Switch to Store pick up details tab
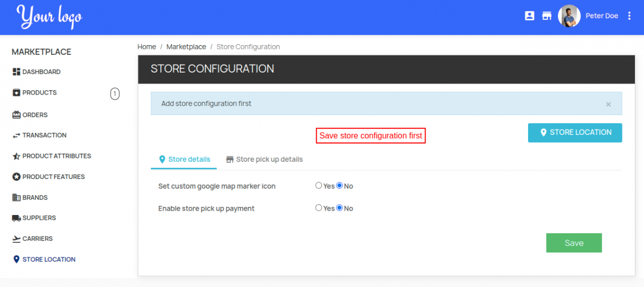 [264, 159]
